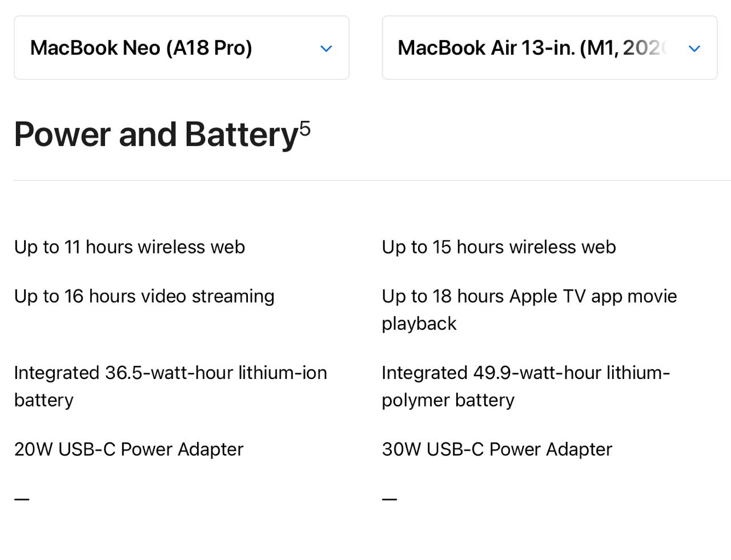The width and height of the screenshot is (731, 560).
Task: Click the dash under 30W USB-C adapter
Action: point(389,499)
